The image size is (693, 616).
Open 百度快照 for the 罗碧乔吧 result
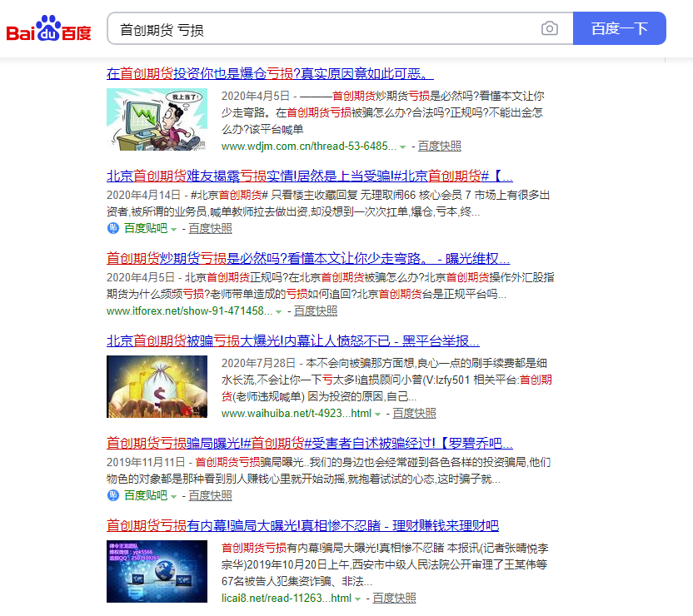click(211, 495)
